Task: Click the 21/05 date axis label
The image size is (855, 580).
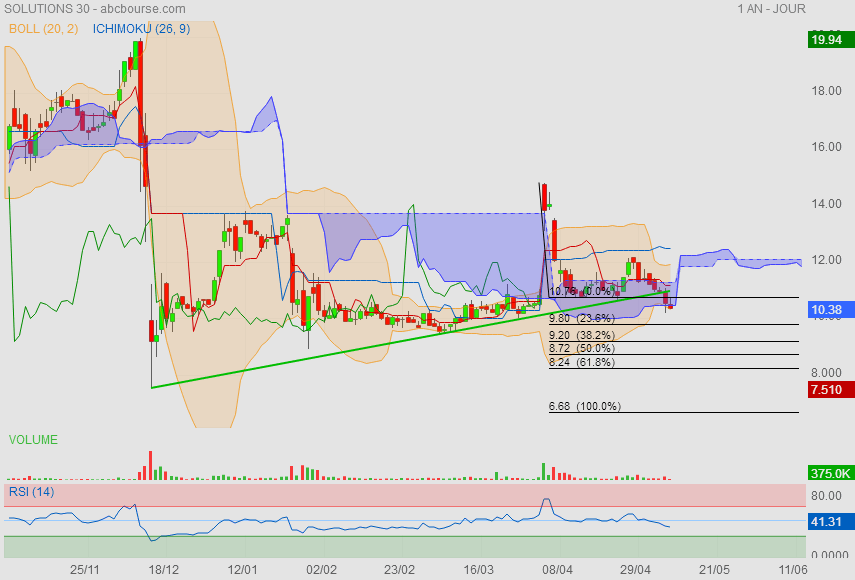Action: (x=714, y=570)
